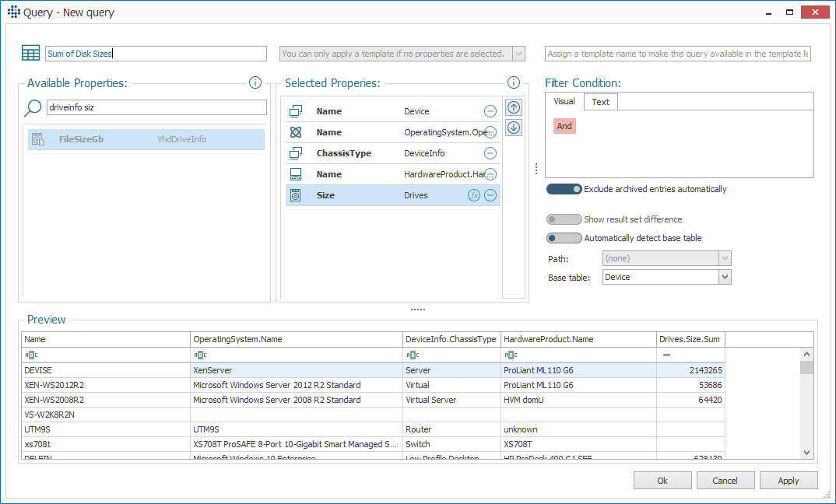Click the OperatingSystem atom icon

point(296,132)
